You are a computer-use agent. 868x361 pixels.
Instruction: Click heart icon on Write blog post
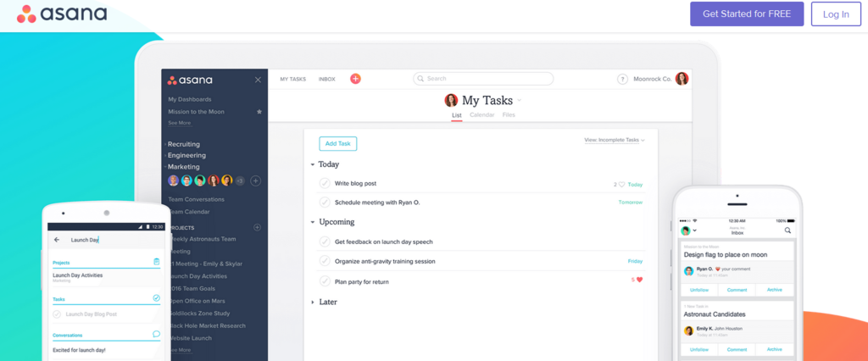pyautogui.click(x=621, y=185)
